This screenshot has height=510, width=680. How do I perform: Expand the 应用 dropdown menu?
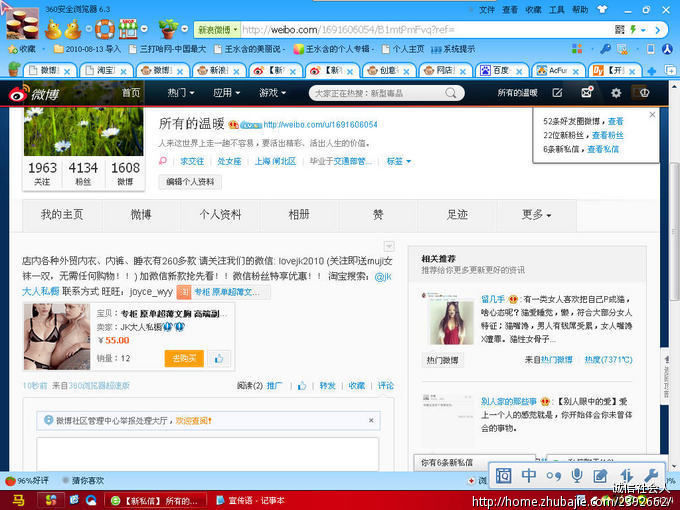coord(226,93)
